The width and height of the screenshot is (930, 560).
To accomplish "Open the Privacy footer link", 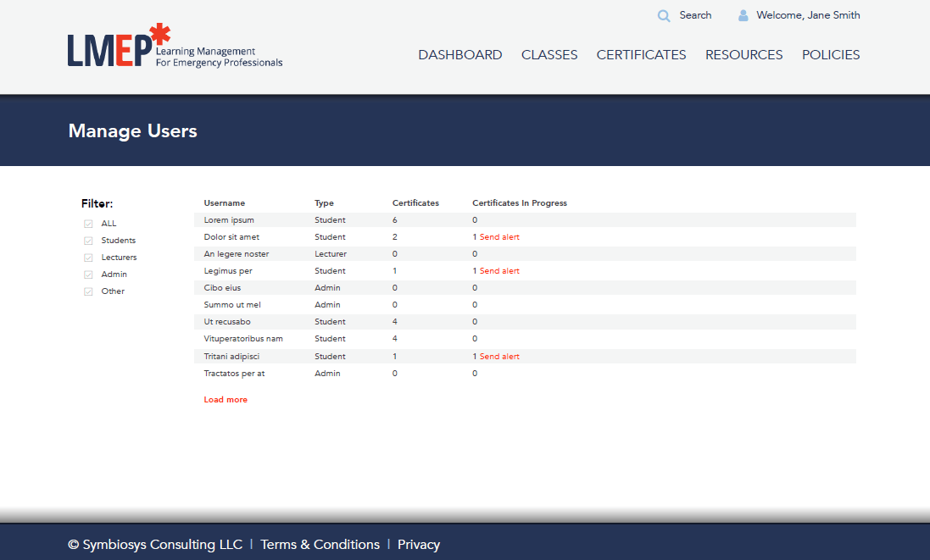I will pyautogui.click(x=419, y=545).
